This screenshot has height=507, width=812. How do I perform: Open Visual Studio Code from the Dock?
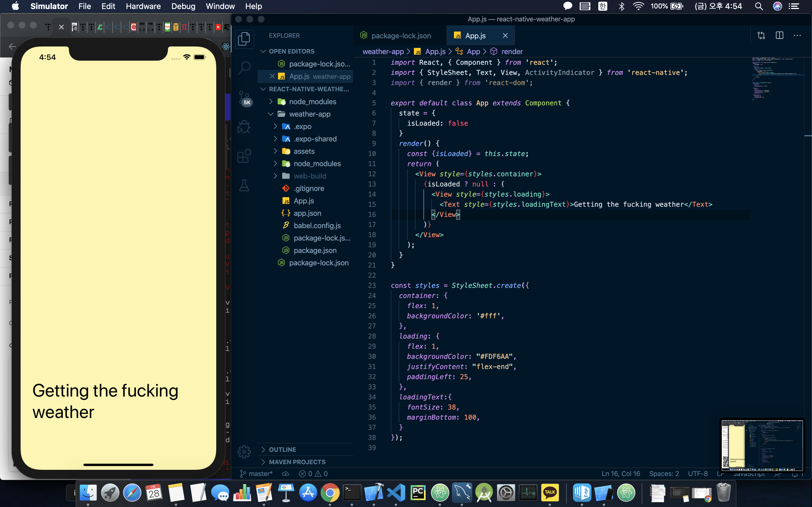coord(396,493)
